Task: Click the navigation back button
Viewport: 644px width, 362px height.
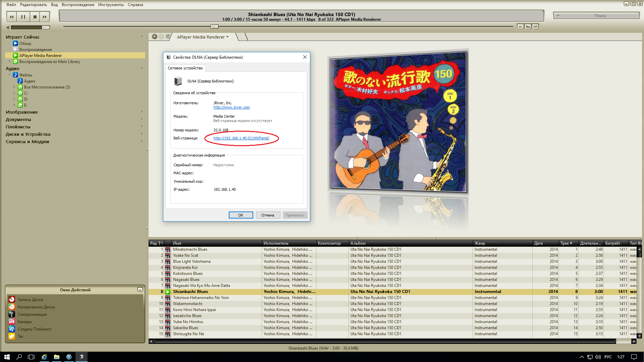Action: 155,37
